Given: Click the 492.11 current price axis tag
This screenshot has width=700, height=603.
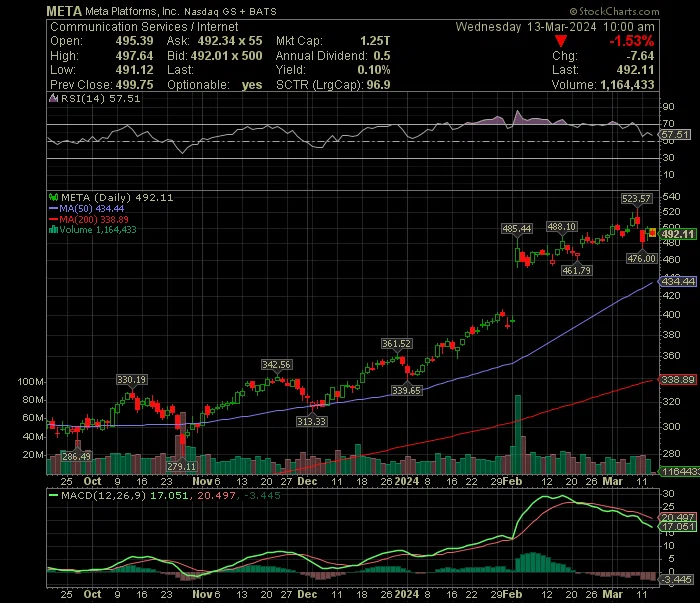Looking at the screenshot, I should 678,234.
